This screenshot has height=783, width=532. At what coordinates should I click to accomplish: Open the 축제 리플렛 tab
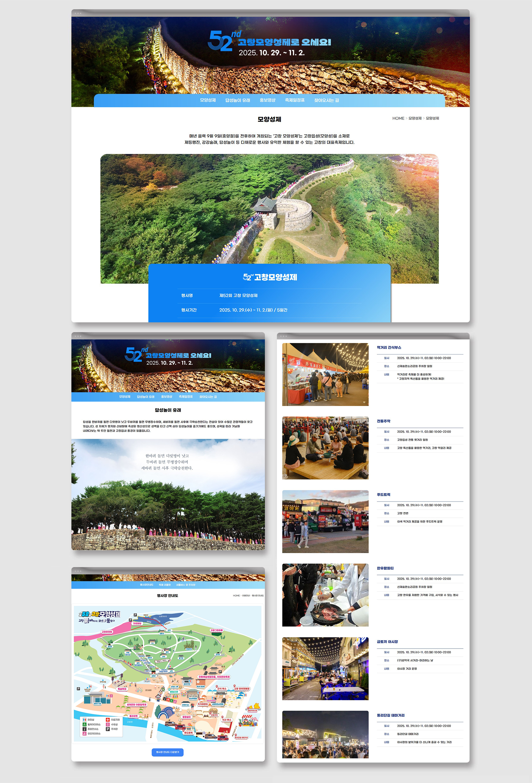pos(165,585)
